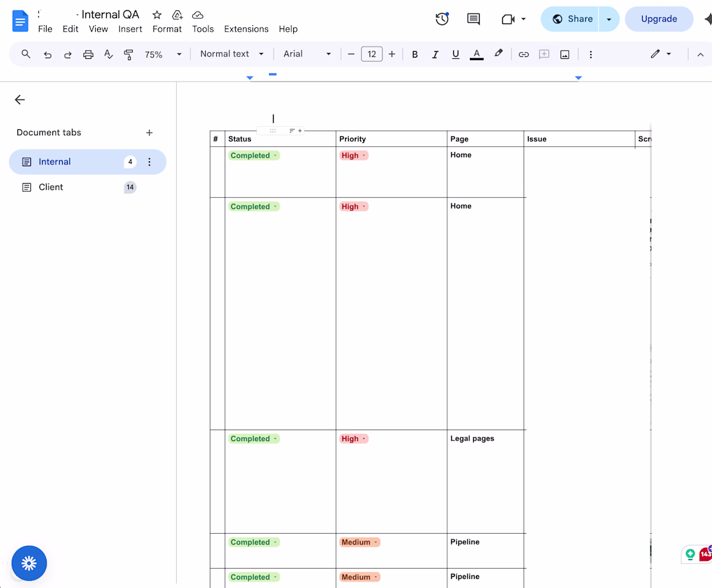Open the Tools menu
The image size is (712, 588).
pos(203,29)
